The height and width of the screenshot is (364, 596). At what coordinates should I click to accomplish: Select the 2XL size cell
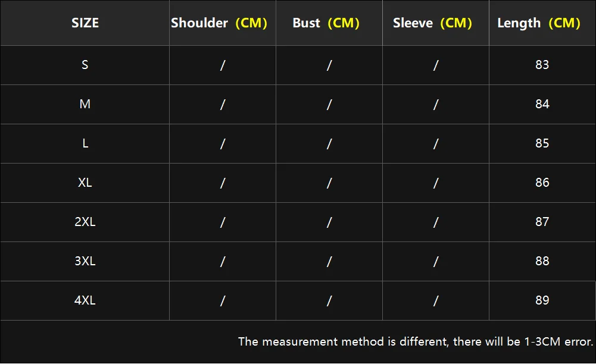pyautogui.click(x=85, y=222)
